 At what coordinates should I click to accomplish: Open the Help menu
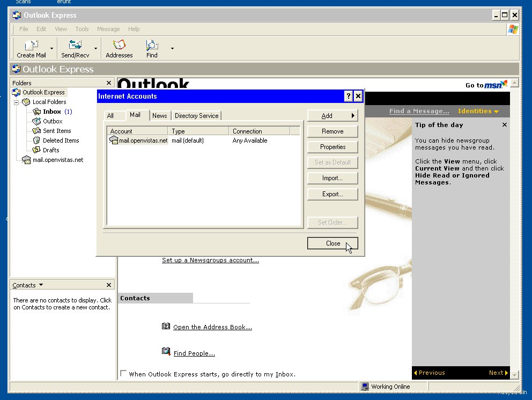pyautogui.click(x=134, y=29)
